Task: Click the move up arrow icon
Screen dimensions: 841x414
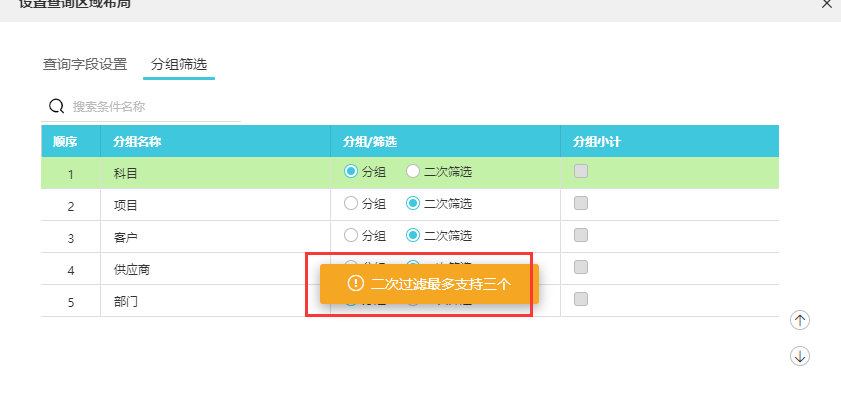Action: click(800, 321)
